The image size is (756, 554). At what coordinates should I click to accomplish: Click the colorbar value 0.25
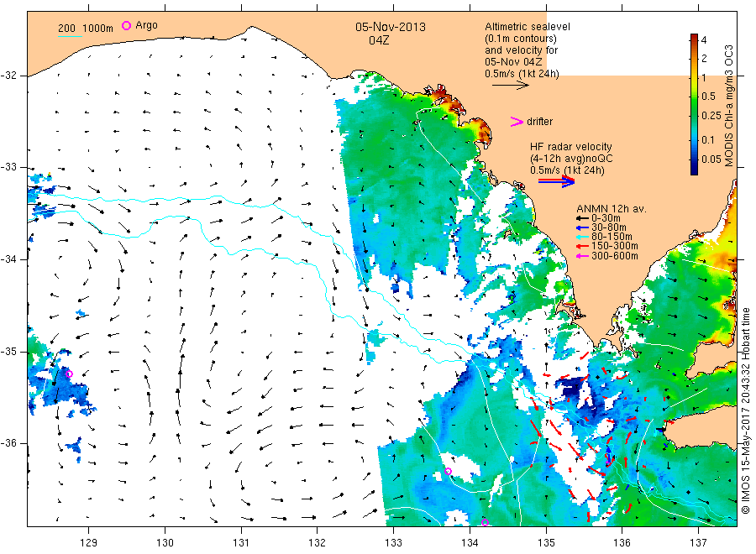click(711, 116)
